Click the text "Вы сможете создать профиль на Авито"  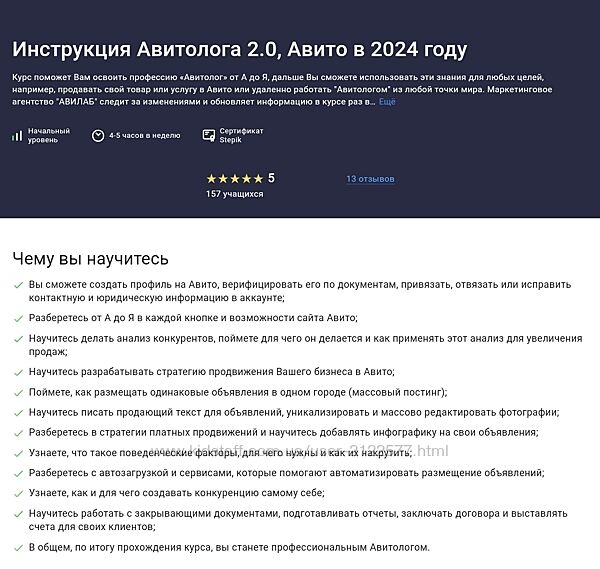tap(123, 285)
